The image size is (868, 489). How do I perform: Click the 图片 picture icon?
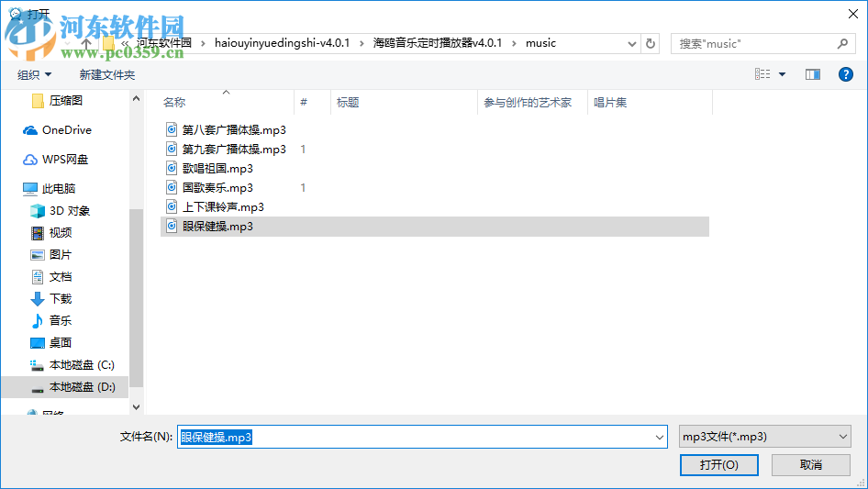tap(37, 255)
